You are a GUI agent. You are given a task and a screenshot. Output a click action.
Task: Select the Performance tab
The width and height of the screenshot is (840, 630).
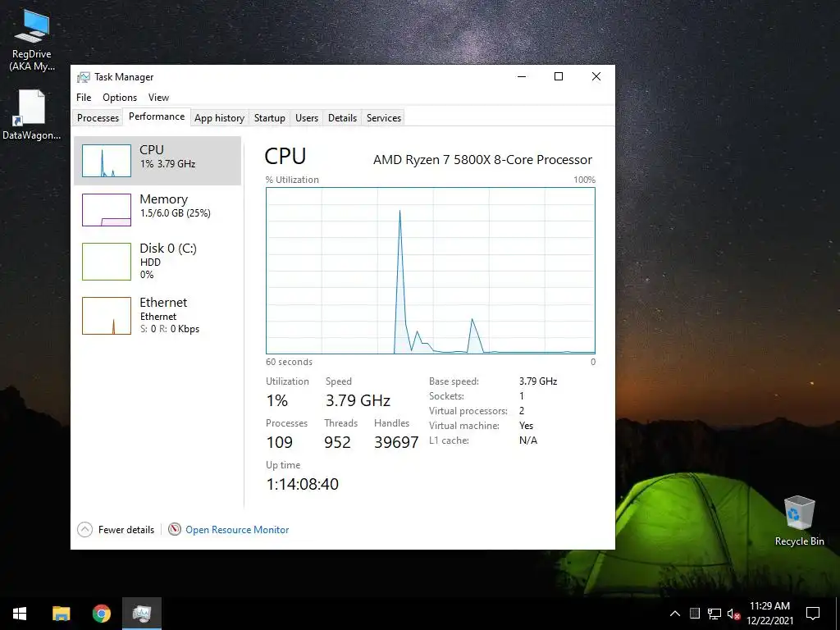coord(157,116)
